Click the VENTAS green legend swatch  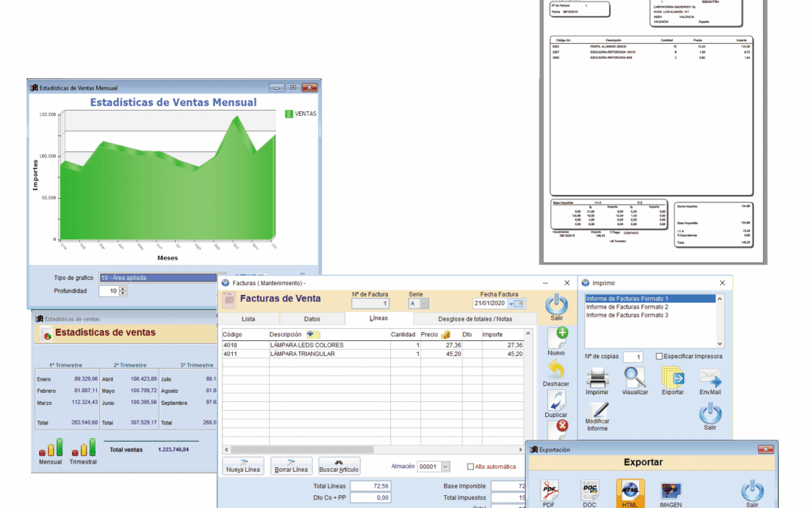click(289, 114)
